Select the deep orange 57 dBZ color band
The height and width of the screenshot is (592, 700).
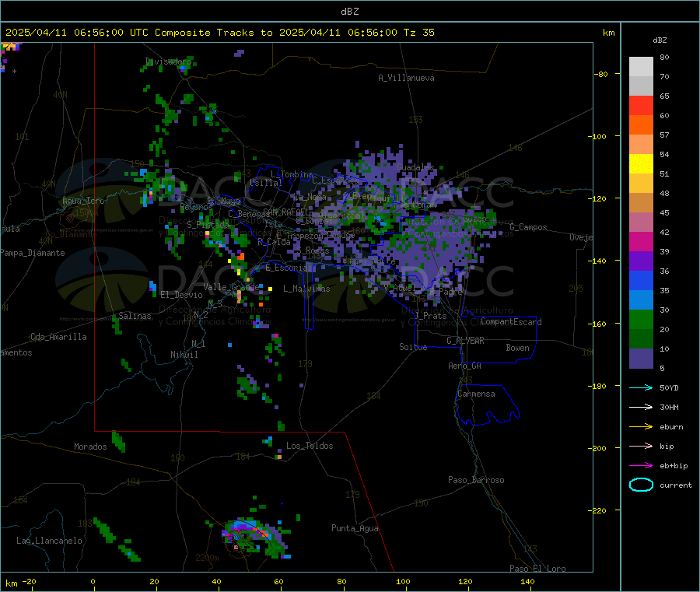[x=641, y=125]
